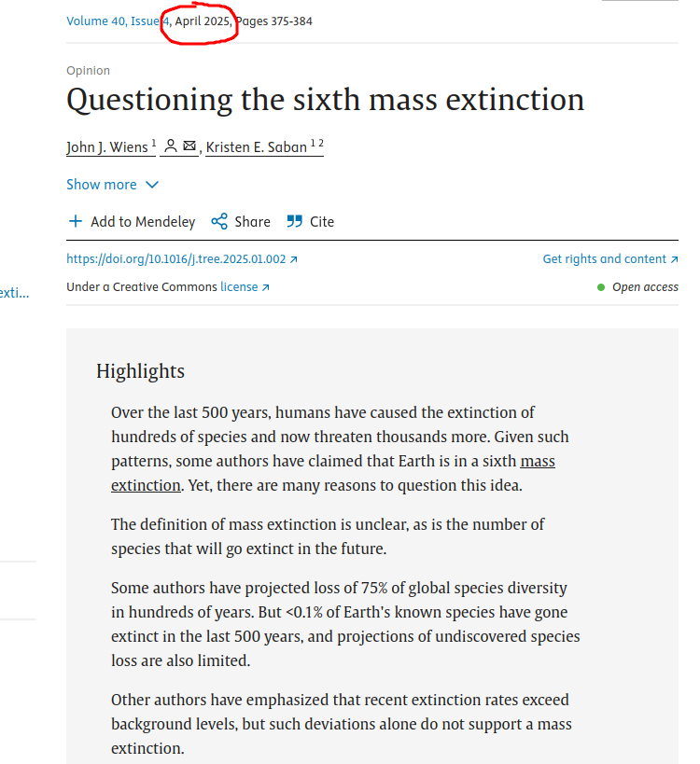Expand the Show more author details chevron
Screen dimensions: 700x764
pyautogui.click(x=152, y=185)
